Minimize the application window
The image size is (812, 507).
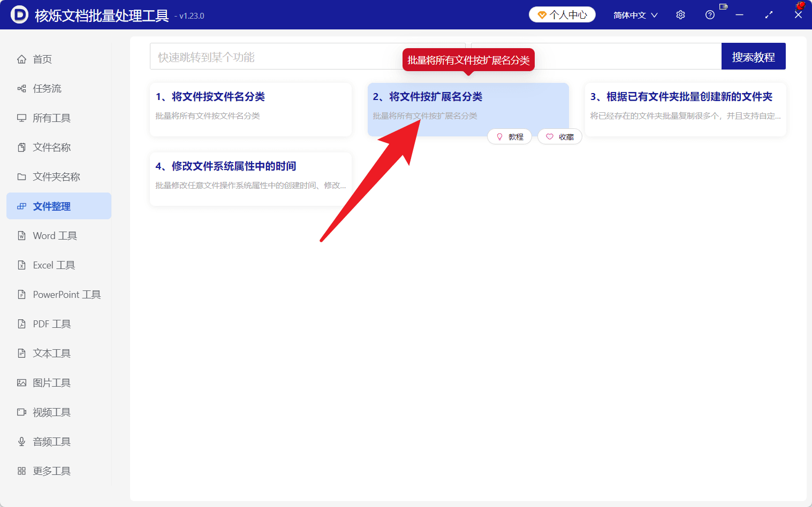click(739, 15)
